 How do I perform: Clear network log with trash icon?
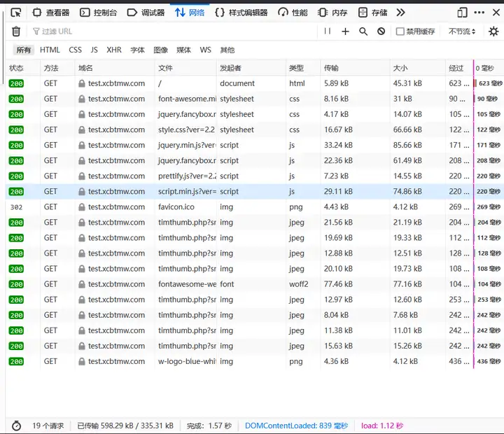[x=16, y=31]
